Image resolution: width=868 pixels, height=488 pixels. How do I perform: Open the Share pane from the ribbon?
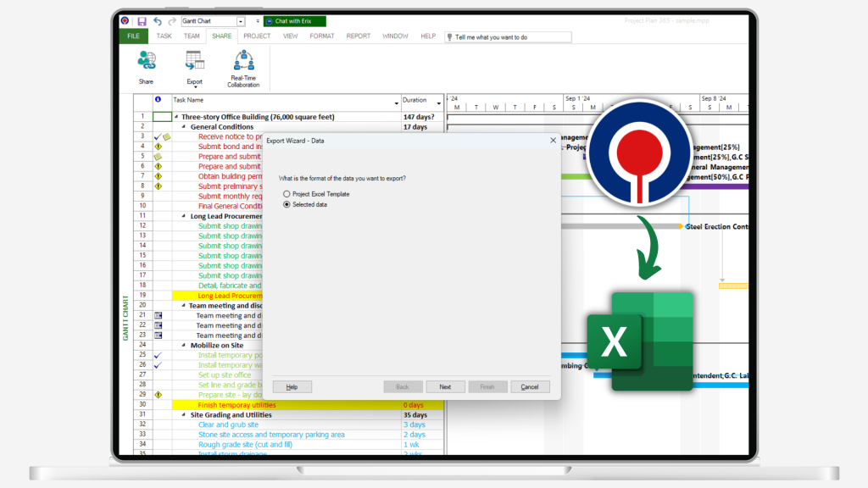(x=146, y=60)
